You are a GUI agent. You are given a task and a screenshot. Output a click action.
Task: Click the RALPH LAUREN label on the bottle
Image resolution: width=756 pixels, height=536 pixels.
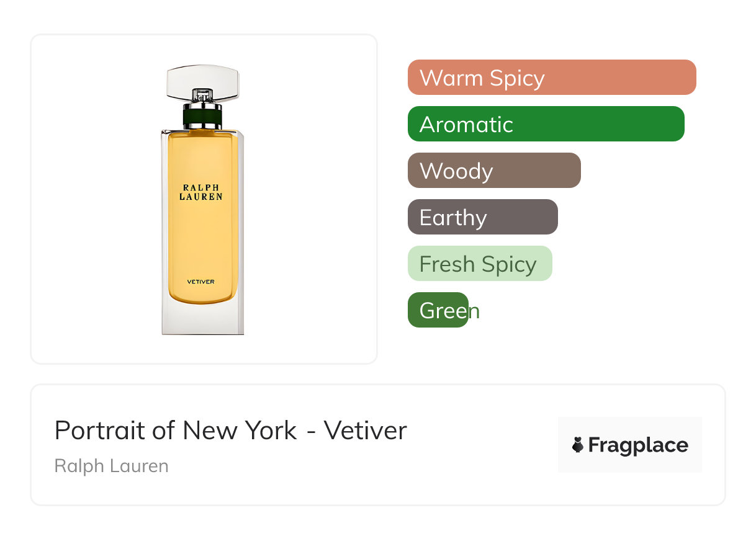[x=201, y=191]
